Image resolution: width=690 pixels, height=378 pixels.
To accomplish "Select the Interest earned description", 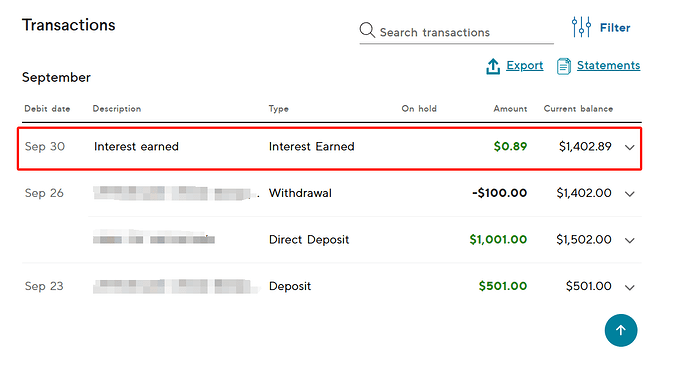I will pyautogui.click(x=136, y=147).
